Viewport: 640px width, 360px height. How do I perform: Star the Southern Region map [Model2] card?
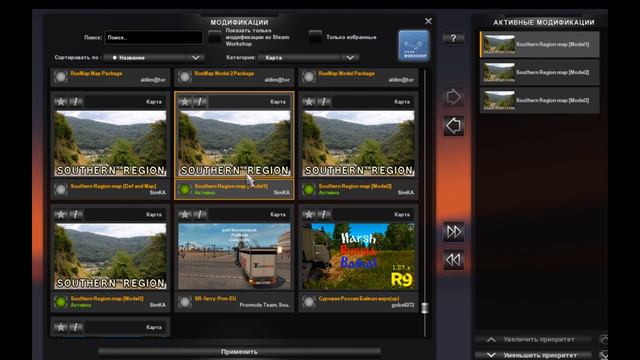pyautogui.click(x=309, y=102)
